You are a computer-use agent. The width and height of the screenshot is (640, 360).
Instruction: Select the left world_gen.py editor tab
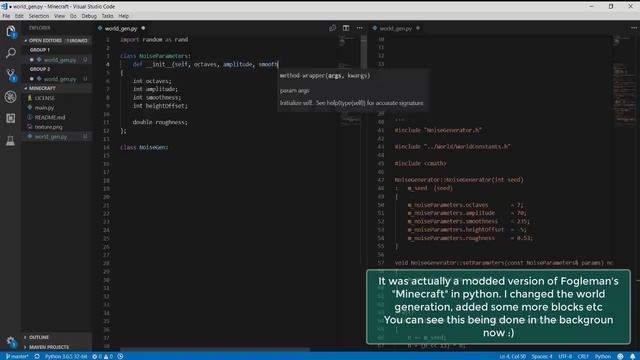point(122,28)
